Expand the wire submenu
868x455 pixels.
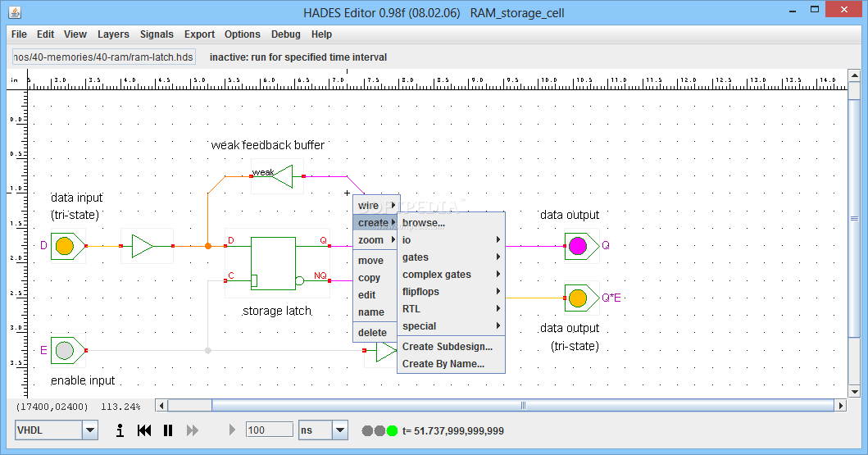coord(376,205)
